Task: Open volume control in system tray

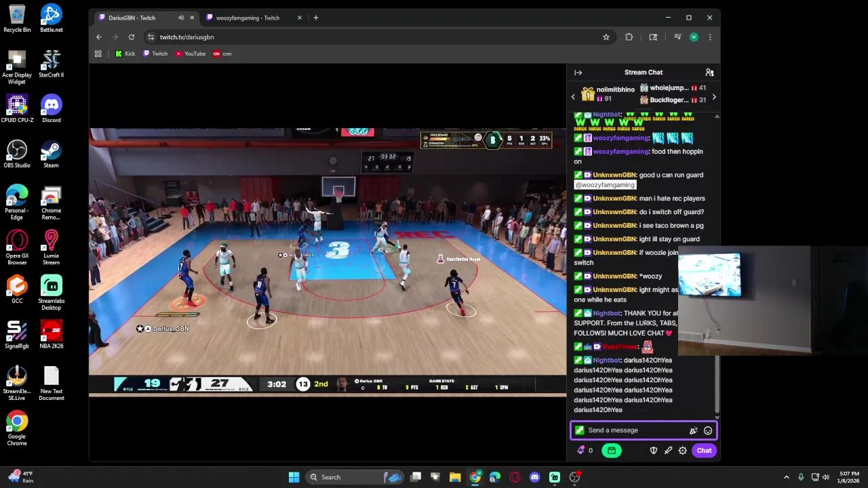Action: click(x=825, y=477)
